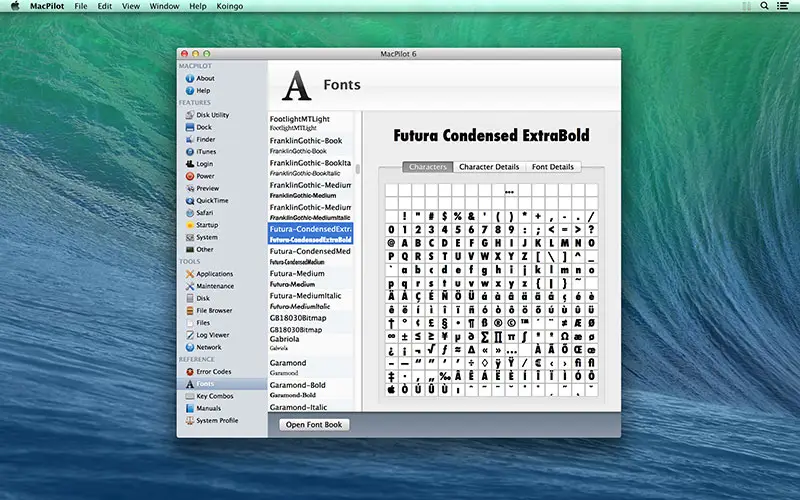Select the Disk icon under Tools

point(190,298)
